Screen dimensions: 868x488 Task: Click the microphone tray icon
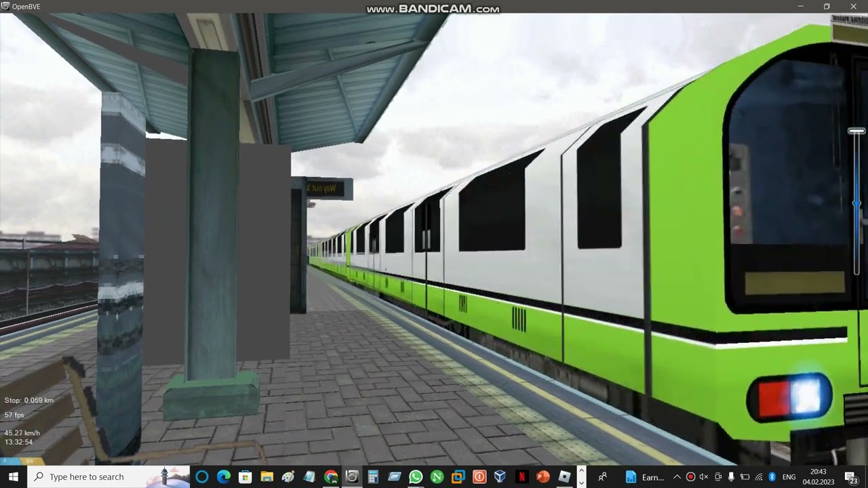click(x=731, y=477)
